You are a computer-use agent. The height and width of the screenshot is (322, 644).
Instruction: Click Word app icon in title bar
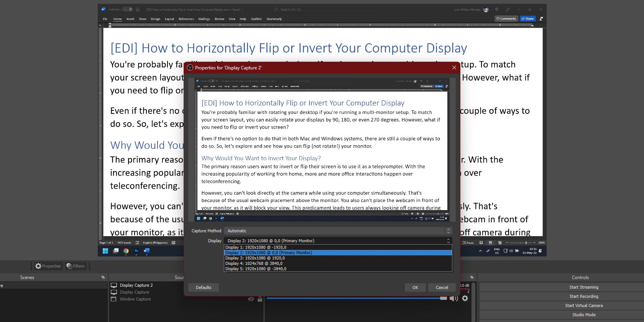(x=103, y=9)
